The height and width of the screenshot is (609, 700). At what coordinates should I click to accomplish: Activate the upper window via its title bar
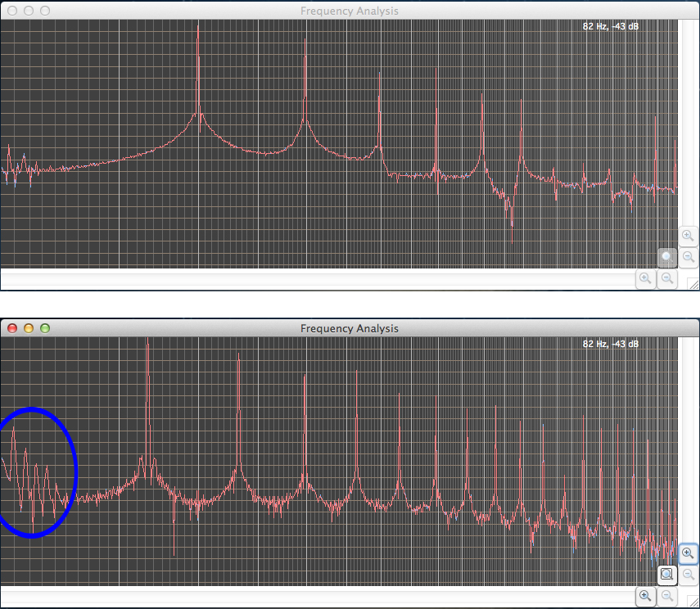tap(350, 11)
